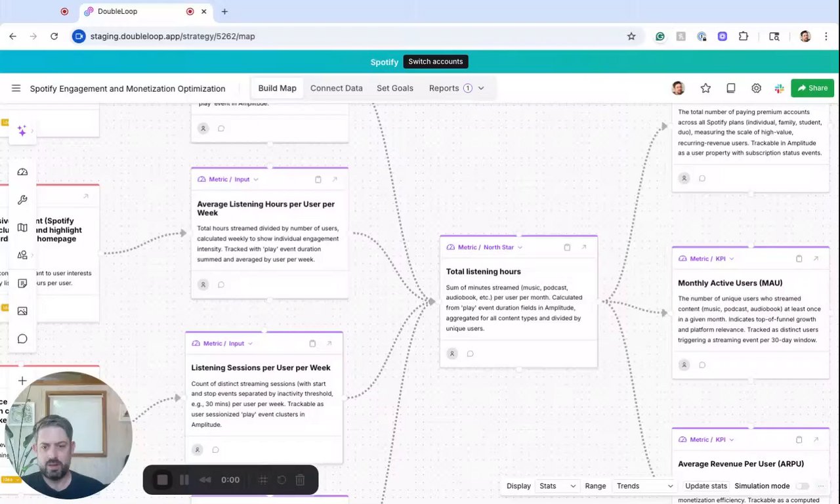Select the image tool in sidebar
The width and height of the screenshot is (840, 504).
pos(22,311)
